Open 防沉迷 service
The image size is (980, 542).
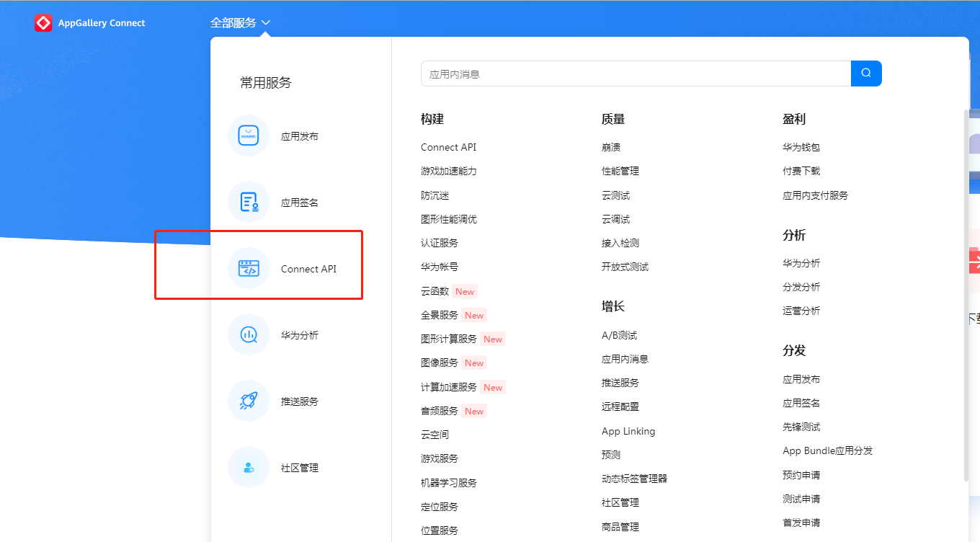tap(435, 195)
